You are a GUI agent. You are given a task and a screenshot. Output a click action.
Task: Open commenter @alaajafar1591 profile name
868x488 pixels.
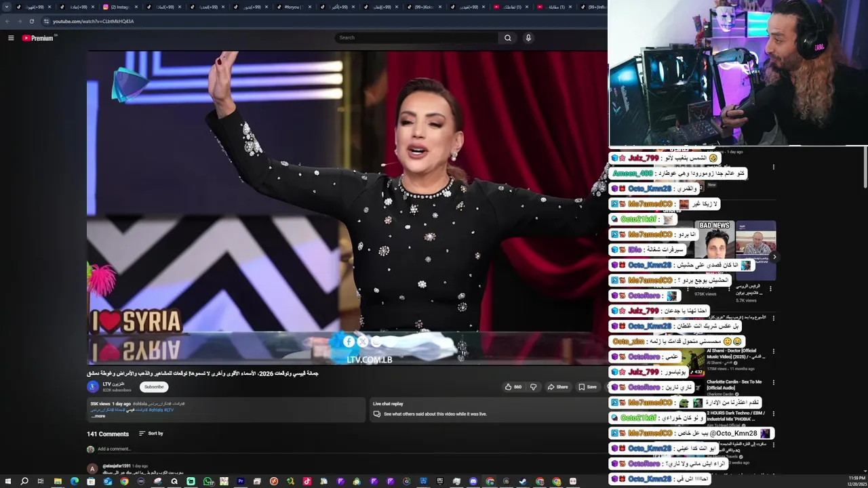[x=117, y=466]
